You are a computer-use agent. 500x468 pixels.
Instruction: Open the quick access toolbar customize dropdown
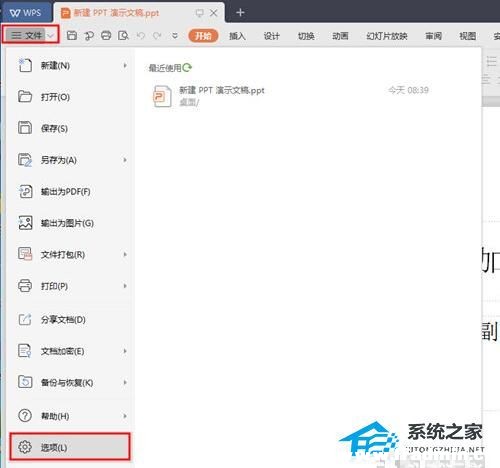tap(175, 35)
